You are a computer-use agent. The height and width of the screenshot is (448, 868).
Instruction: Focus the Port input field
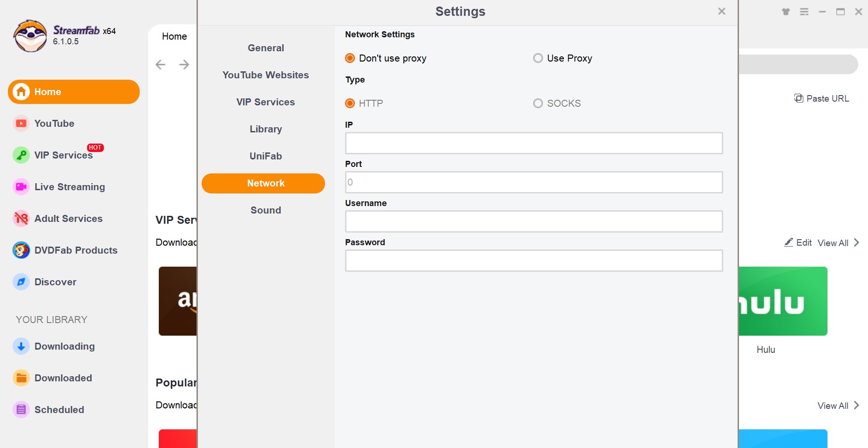click(x=534, y=182)
